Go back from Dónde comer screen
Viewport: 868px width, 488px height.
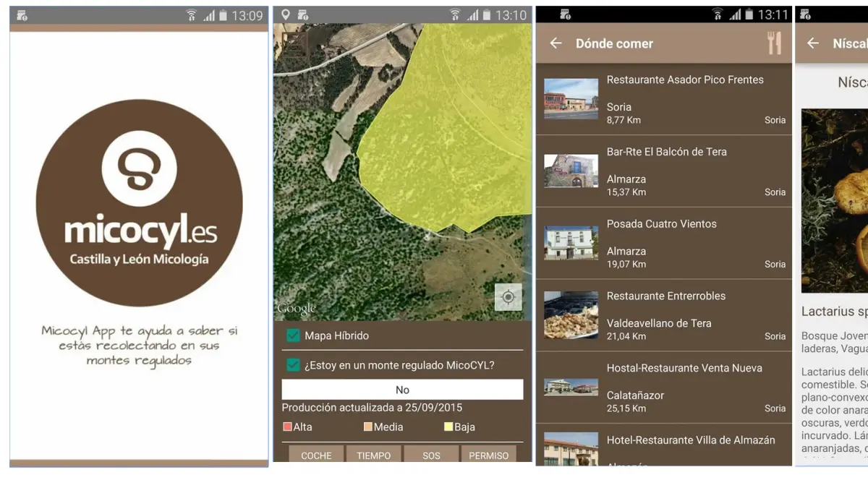pyautogui.click(x=556, y=43)
